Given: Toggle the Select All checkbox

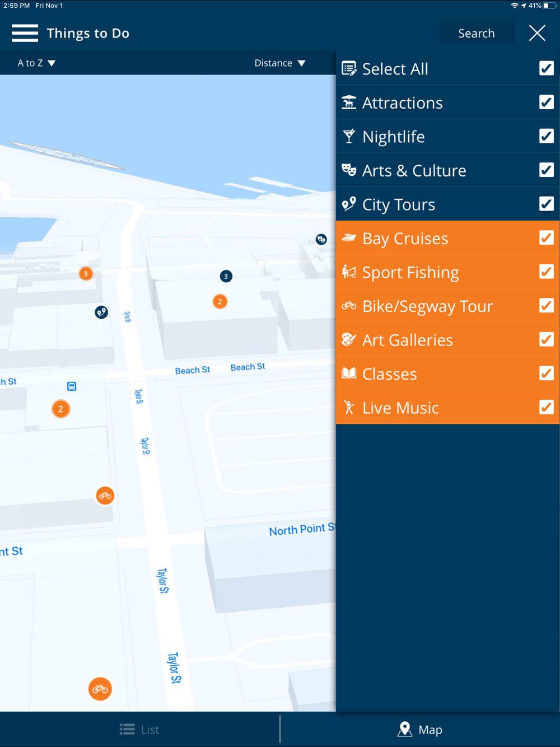Looking at the screenshot, I should 547,68.
